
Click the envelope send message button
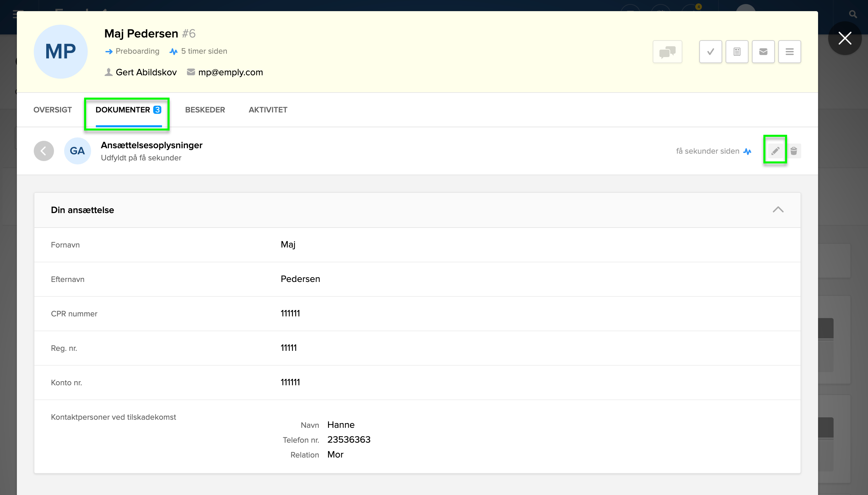click(763, 52)
